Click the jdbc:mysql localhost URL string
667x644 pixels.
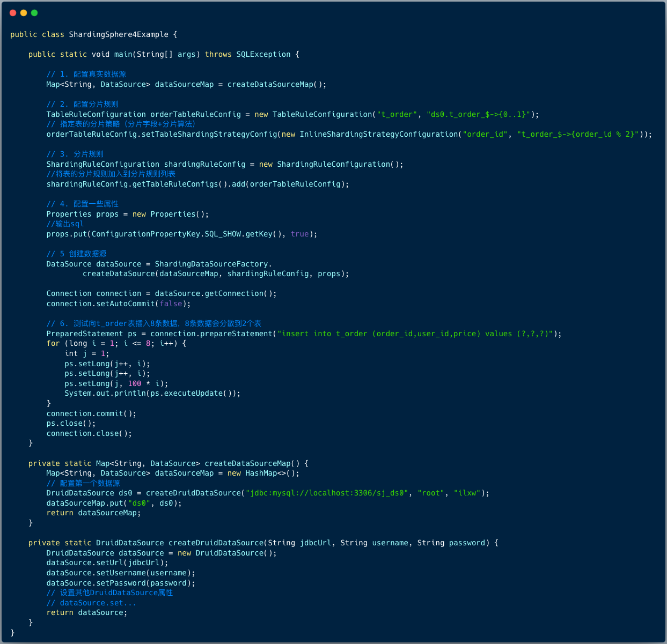(327, 493)
